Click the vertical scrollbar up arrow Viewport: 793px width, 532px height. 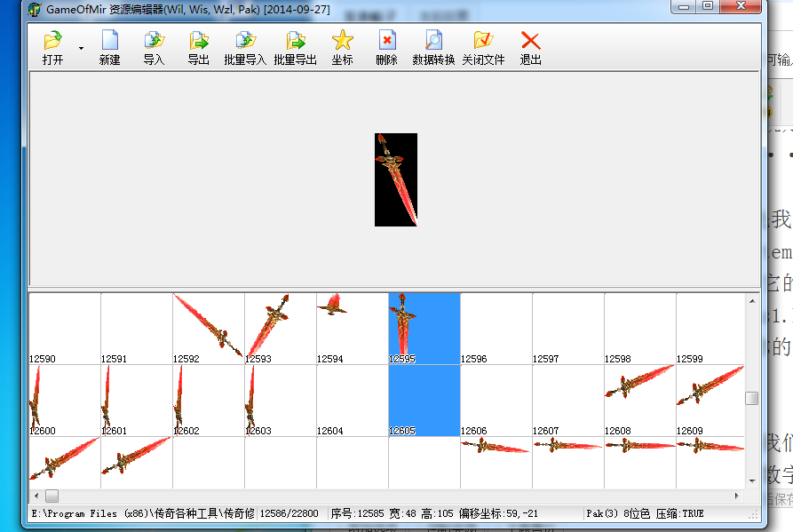coord(752,301)
